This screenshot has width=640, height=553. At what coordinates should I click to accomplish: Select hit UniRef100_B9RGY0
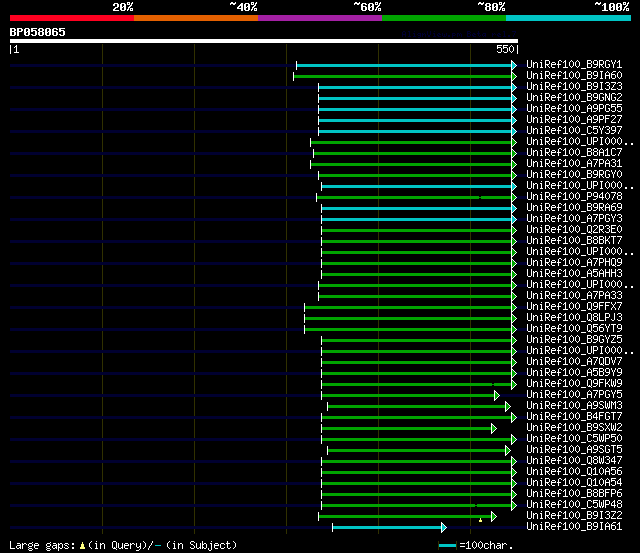[574, 175]
